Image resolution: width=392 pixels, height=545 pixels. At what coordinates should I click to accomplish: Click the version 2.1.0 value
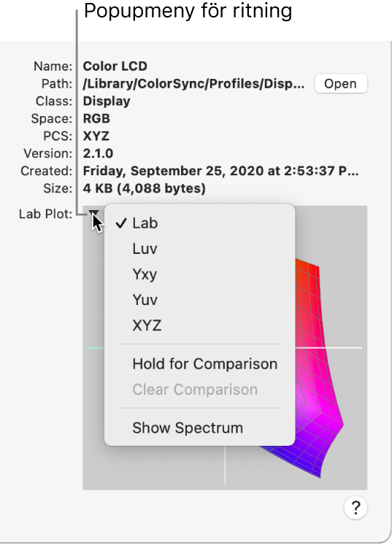click(98, 153)
